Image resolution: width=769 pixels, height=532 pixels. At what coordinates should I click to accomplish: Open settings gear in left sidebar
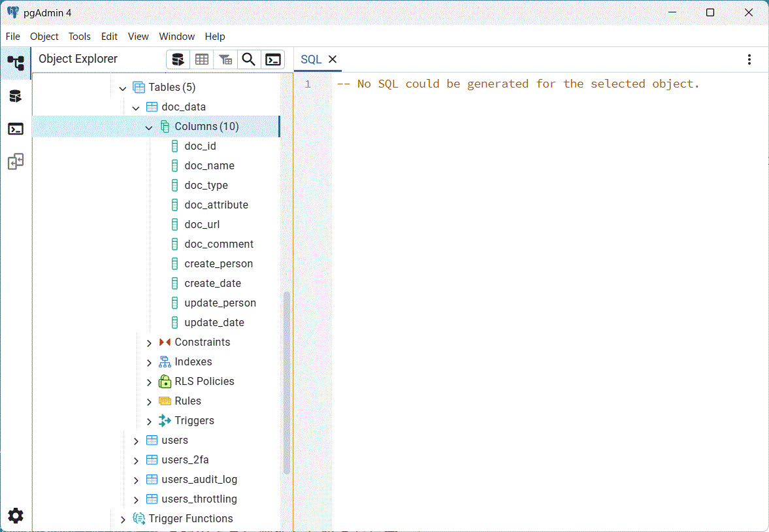tap(16, 516)
